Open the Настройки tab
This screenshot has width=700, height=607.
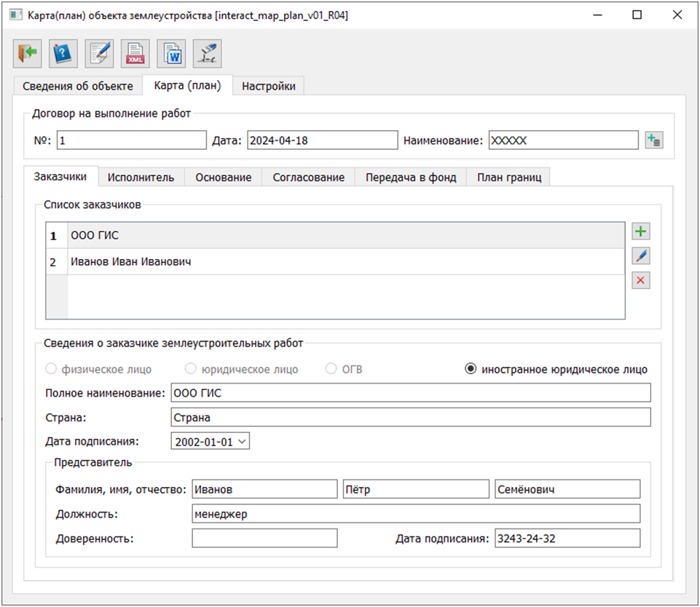pos(268,86)
